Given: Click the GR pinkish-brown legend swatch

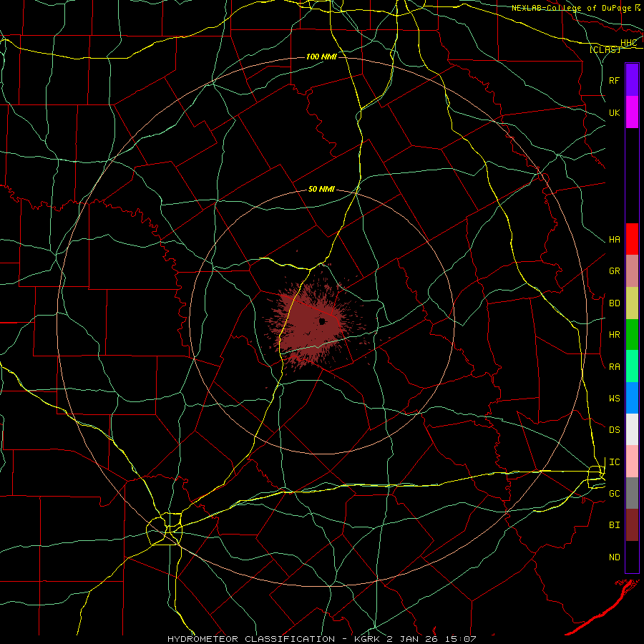Looking at the screenshot, I should tap(632, 271).
